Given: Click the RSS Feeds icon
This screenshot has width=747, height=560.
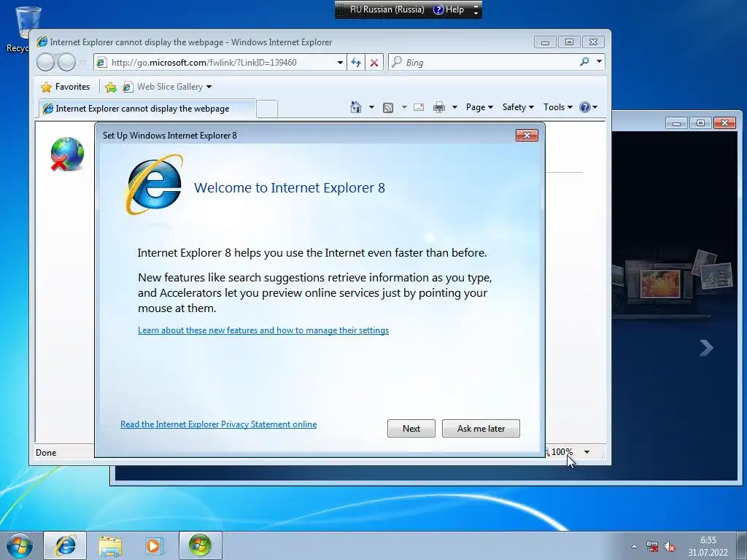Looking at the screenshot, I should coord(388,108).
